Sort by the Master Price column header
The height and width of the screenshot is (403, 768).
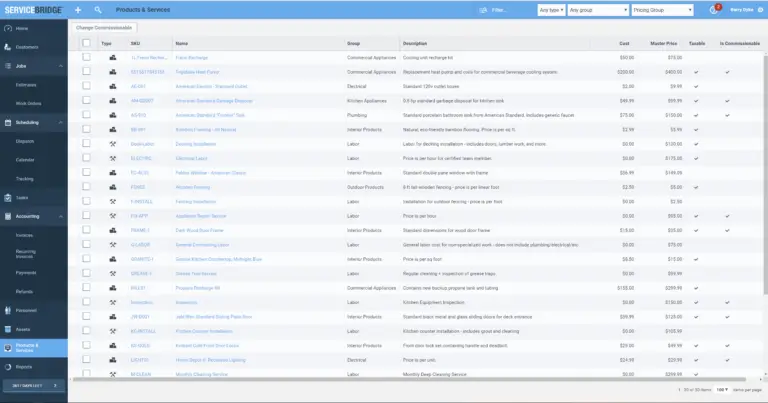664,44
